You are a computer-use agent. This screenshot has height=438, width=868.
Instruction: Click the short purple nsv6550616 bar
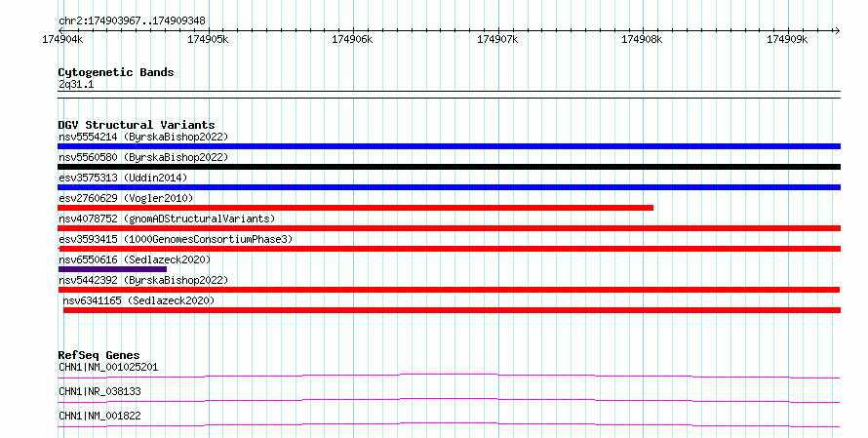click(112, 269)
